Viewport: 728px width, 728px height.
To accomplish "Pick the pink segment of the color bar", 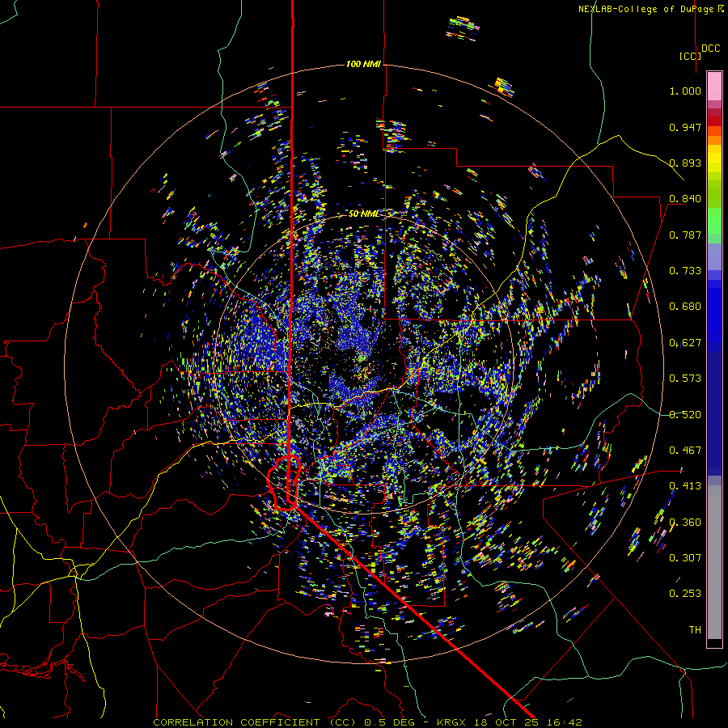I will click(714, 87).
